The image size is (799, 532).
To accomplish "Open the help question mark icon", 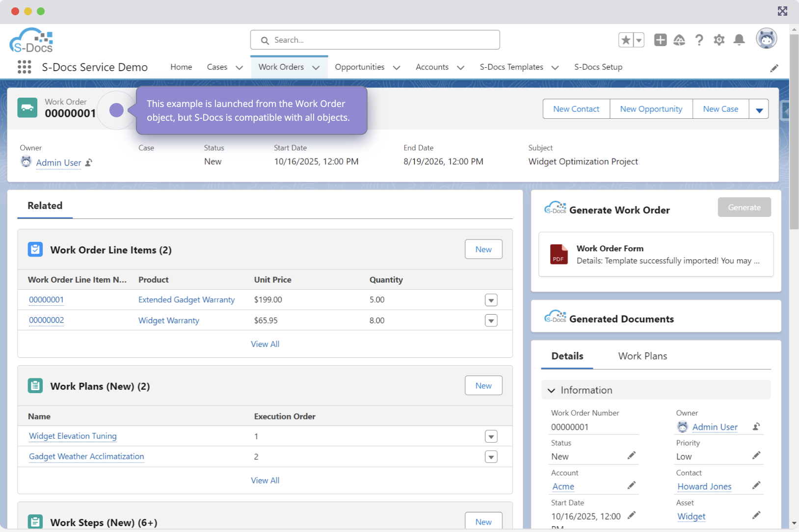I will pyautogui.click(x=699, y=40).
